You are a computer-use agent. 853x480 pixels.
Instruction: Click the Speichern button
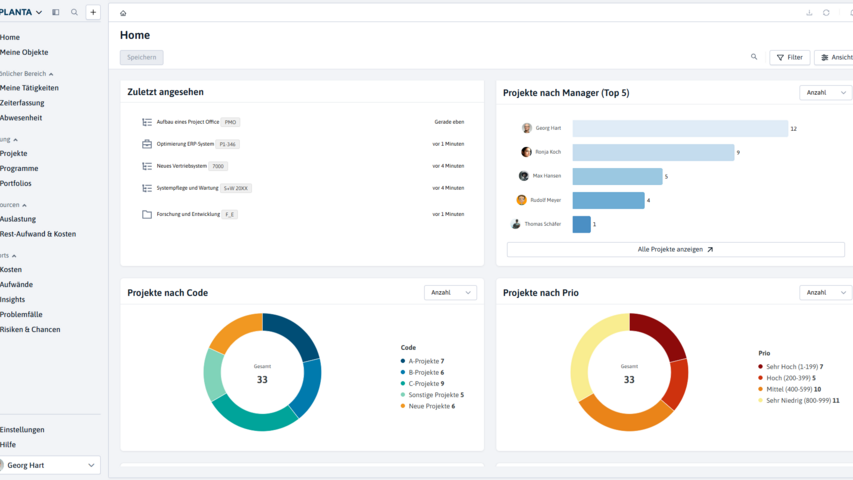[141, 57]
